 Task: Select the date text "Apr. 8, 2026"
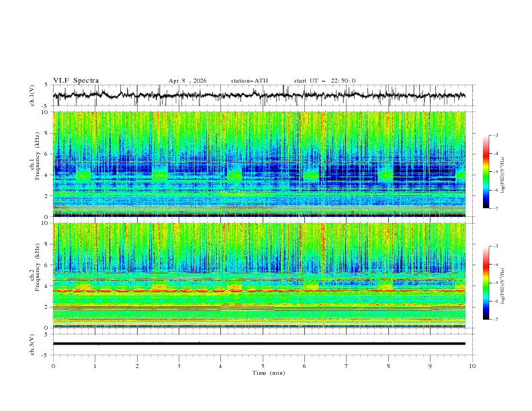point(187,81)
